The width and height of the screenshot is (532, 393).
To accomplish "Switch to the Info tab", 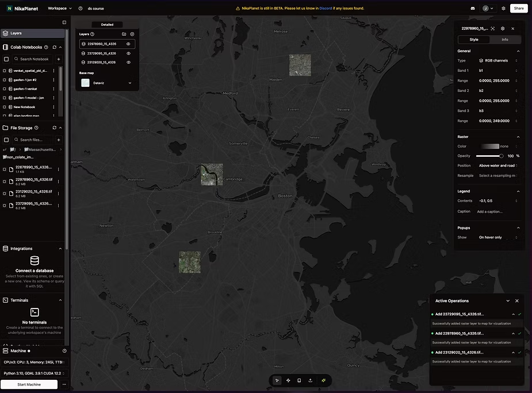I will tap(505, 40).
